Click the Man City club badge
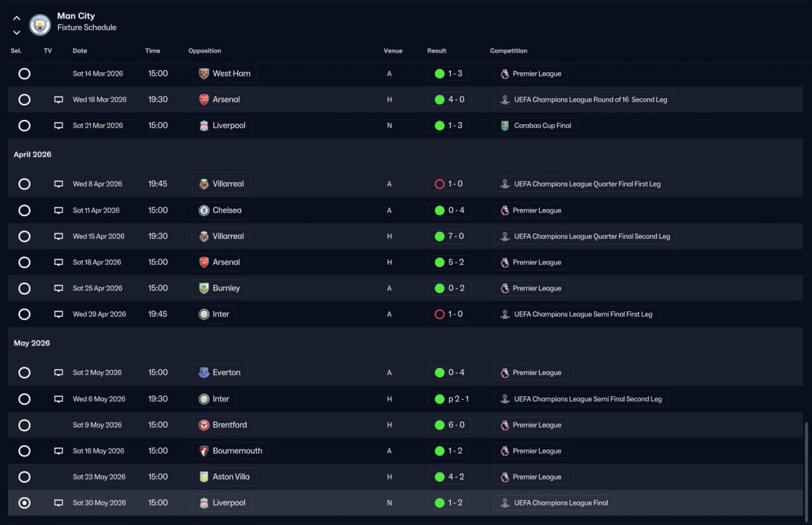Screen dimensions: 812x525 point(40,25)
